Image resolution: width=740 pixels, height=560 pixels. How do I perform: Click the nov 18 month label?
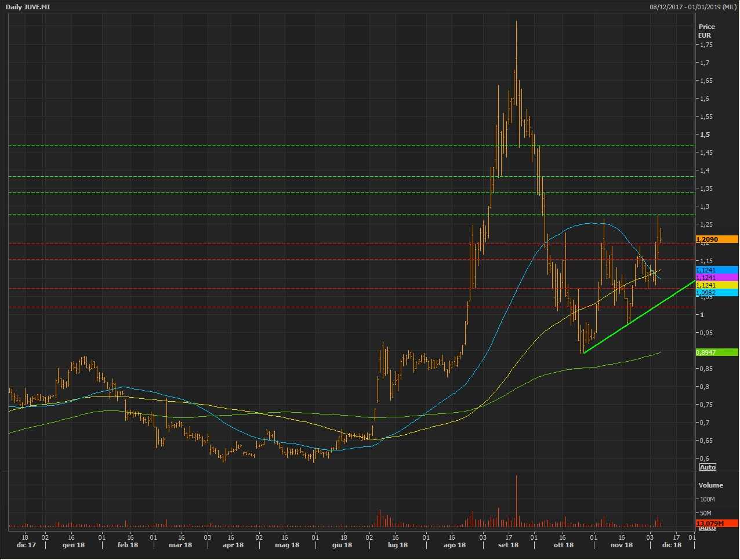click(621, 545)
